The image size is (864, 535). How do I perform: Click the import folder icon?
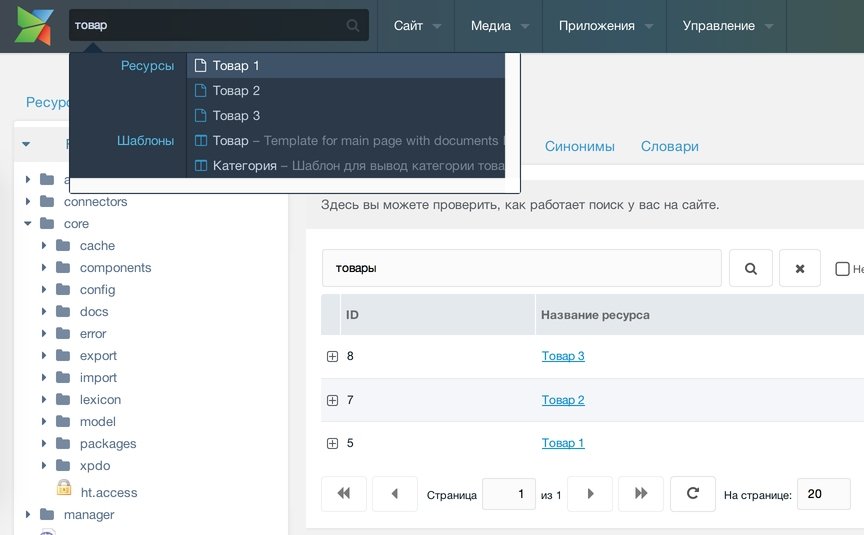pyautogui.click(x=63, y=377)
